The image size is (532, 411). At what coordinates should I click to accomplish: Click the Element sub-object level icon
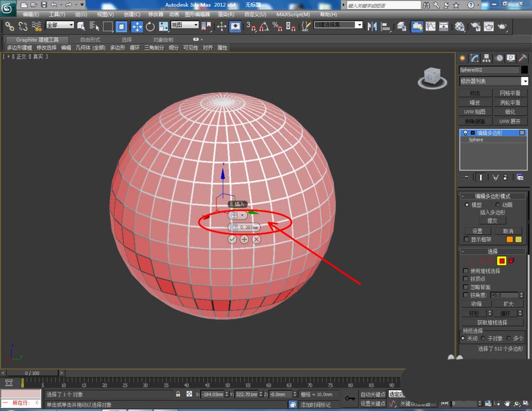point(512,261)
